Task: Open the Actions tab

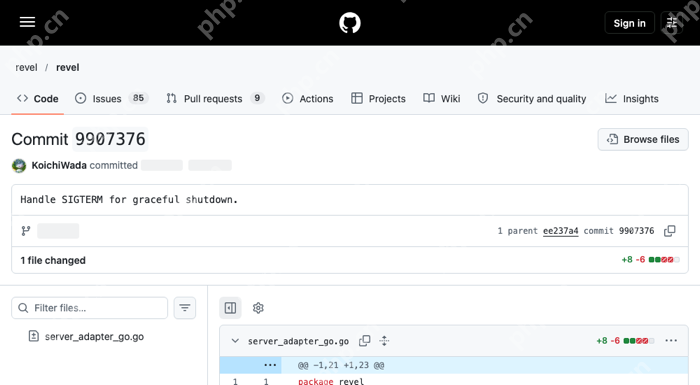Action: pyautogui.click(x=308, y=99)
